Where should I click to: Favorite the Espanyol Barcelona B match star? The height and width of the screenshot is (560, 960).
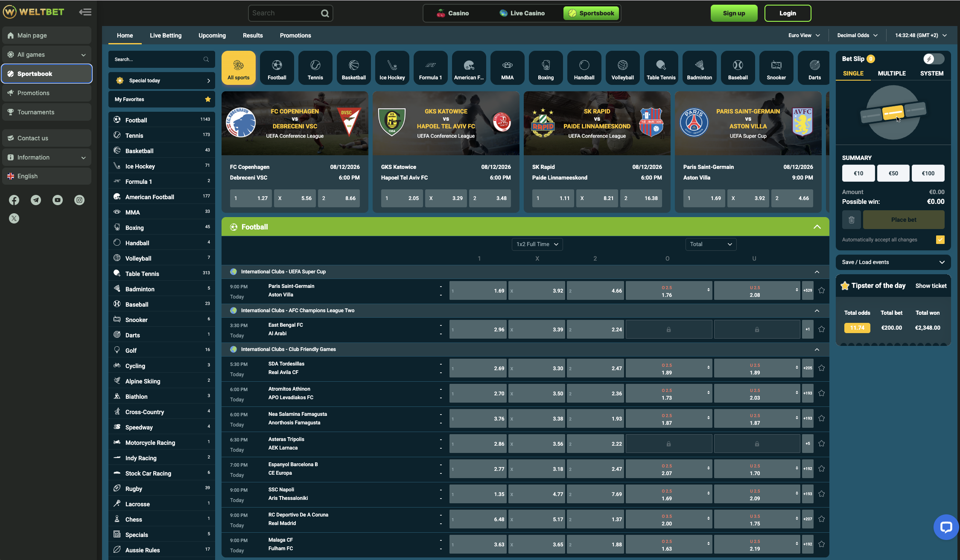coord(821,469)
